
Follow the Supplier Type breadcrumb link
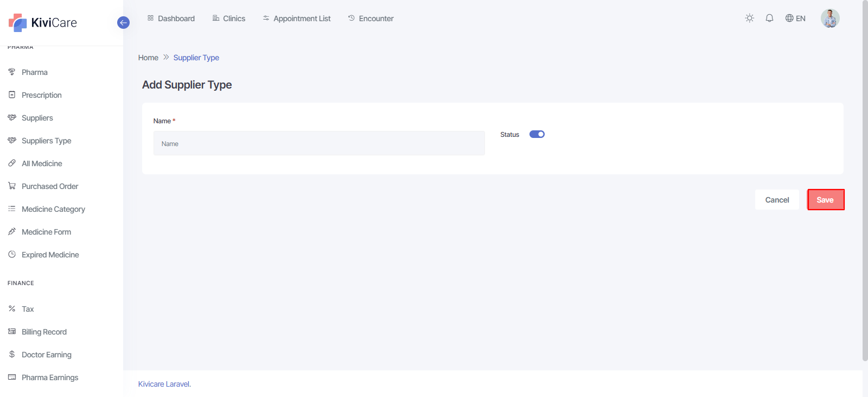[196, 58]
